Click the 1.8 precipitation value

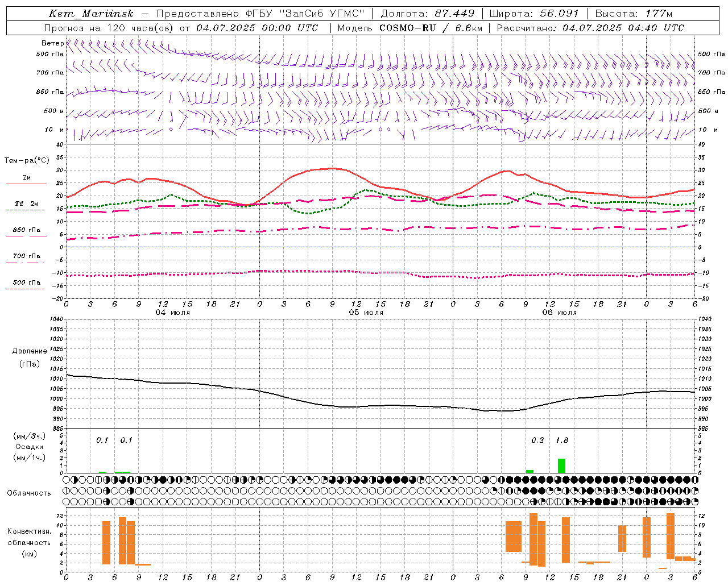(561, 440)
